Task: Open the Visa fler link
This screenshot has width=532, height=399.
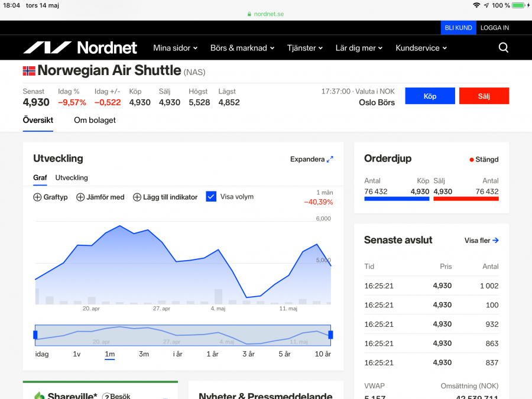Action: pos(481,240)
